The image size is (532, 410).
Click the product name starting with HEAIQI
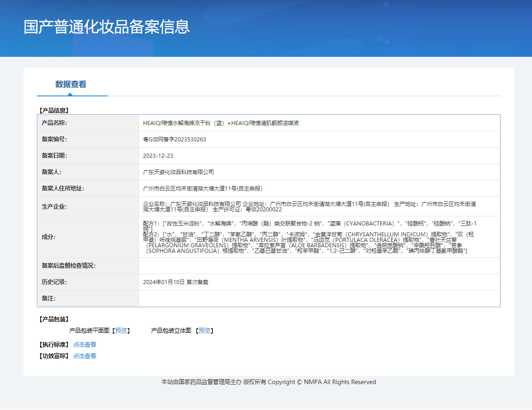coord(221,123)
